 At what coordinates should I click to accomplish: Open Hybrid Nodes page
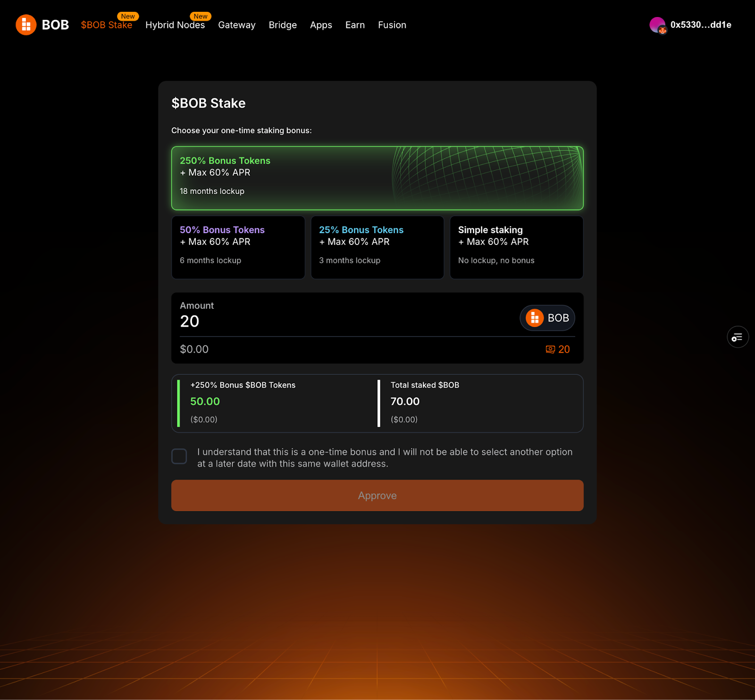[175, 25]
